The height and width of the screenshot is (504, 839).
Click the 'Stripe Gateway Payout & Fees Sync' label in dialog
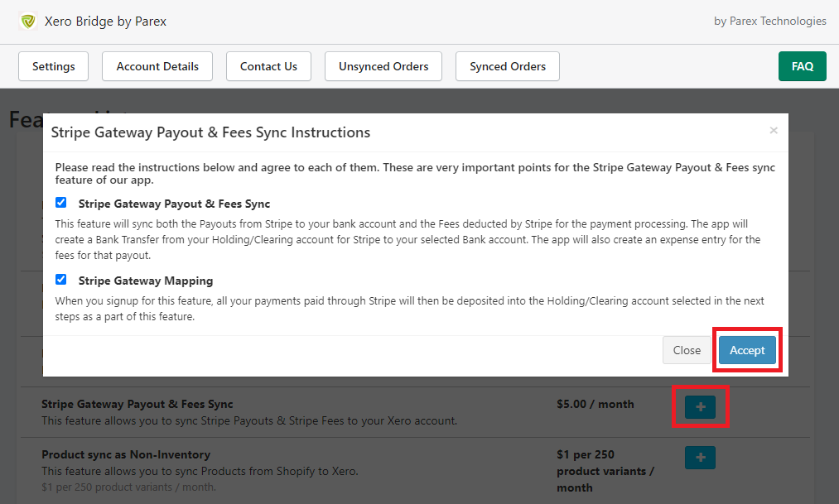[x=175, y=204]
